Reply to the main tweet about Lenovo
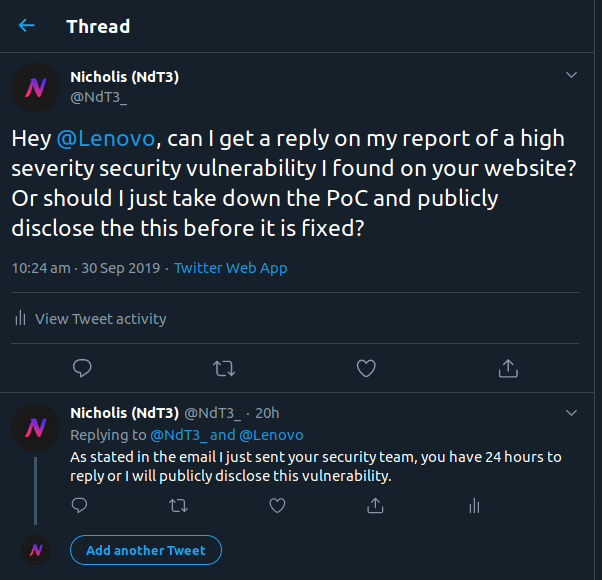602x580 pixels. pos(82,368)
